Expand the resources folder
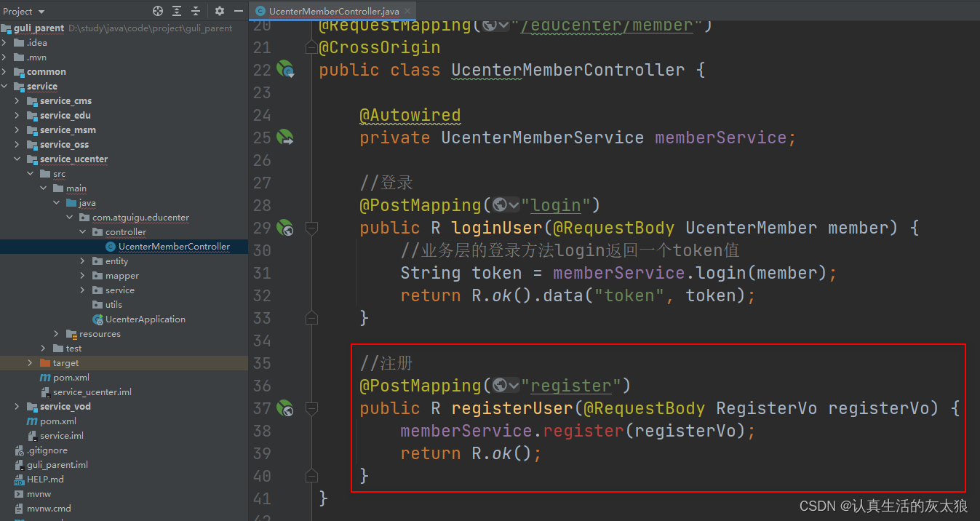The height and width of the screenshot is (521, 980). (57, 334)
